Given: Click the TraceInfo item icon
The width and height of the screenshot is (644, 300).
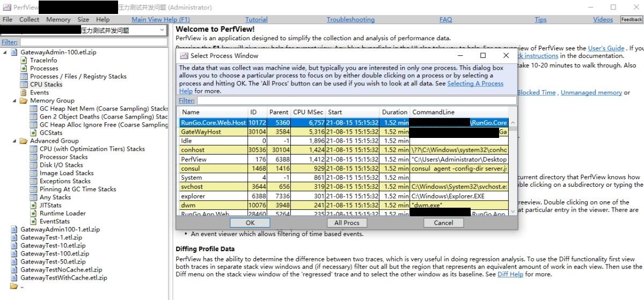Looking at the screenshot, I should pos(24,60).
